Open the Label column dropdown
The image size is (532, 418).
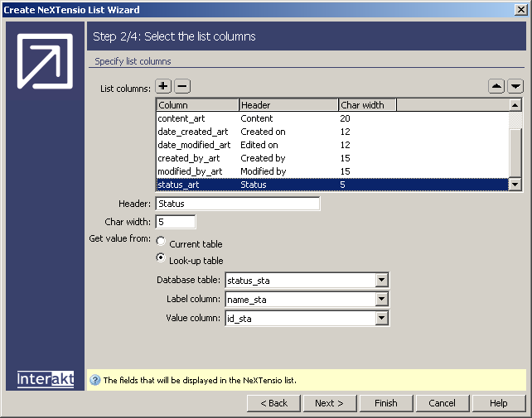coord(382,300)
